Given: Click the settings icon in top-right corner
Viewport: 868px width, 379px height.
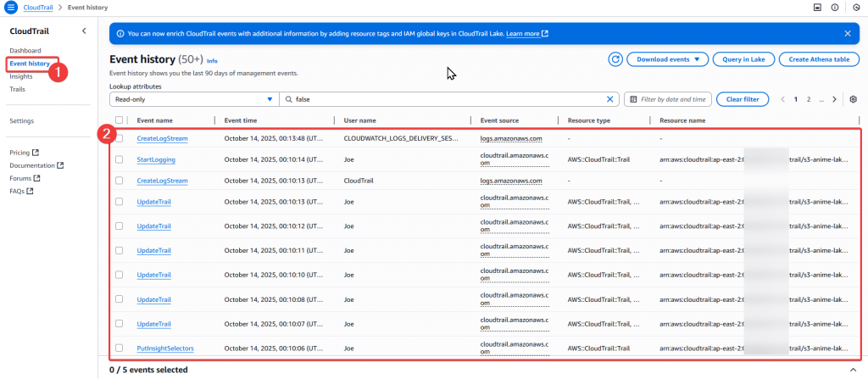Looking at the screenshot, I should click(x=857, y=8).
